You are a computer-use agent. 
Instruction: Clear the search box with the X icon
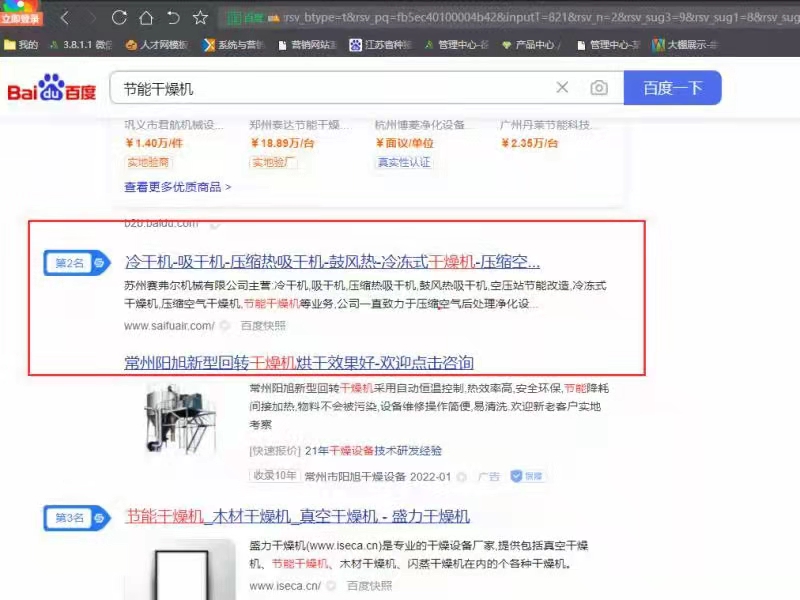click(562, 88)
